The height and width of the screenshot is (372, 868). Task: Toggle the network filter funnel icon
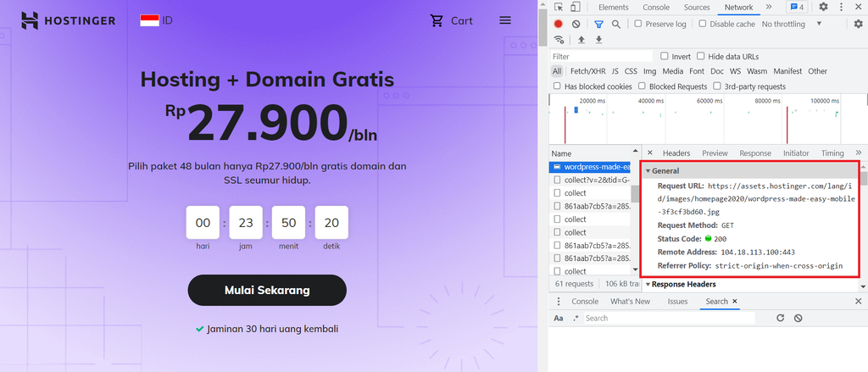[598, 24]
